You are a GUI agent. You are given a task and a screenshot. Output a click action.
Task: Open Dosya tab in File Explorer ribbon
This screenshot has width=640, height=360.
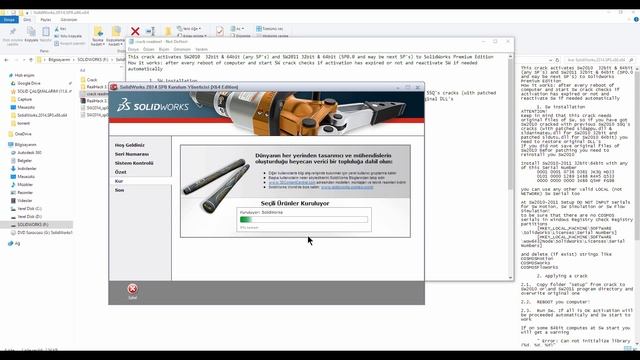[x=9, y=20]
